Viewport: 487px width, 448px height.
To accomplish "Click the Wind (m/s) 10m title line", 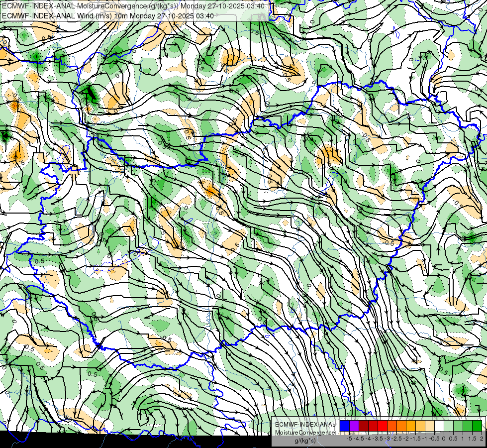I will tap(107, 15).
